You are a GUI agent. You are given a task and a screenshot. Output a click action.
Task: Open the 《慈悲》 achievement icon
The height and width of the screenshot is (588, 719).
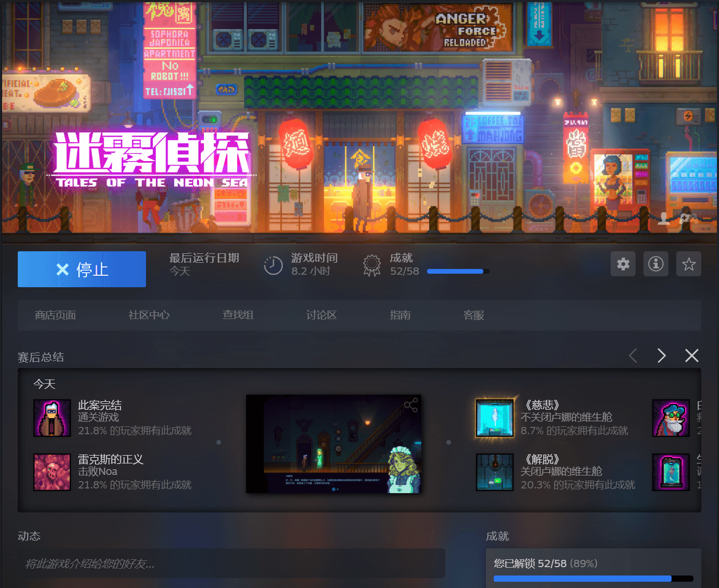[x=495, y=418]
